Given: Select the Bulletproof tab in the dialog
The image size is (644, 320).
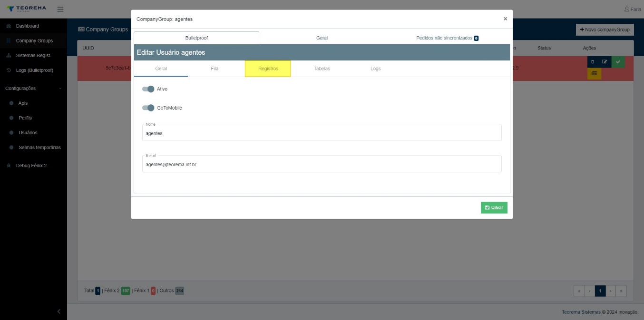Looking at the screenshot, I should 196,38.
